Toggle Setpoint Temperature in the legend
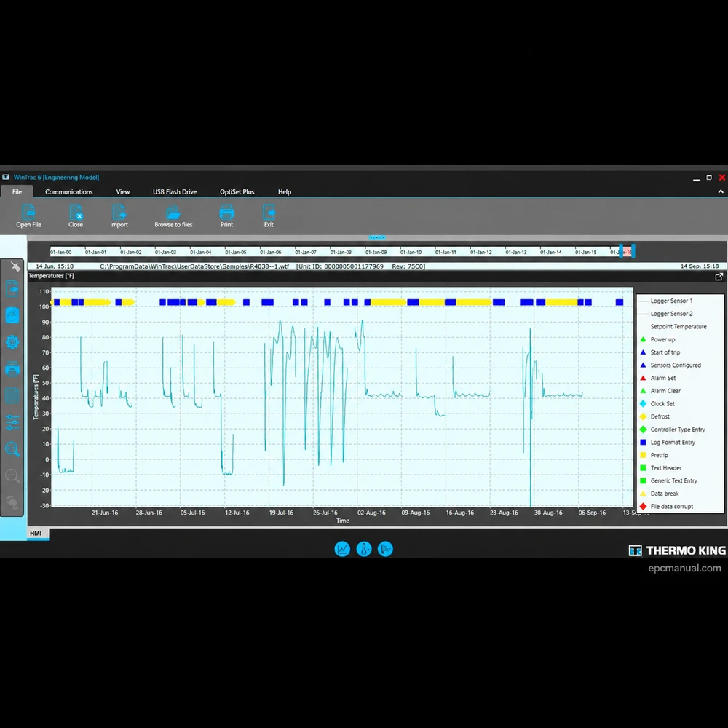Viewport: 728px width, 728px height. 678,327
